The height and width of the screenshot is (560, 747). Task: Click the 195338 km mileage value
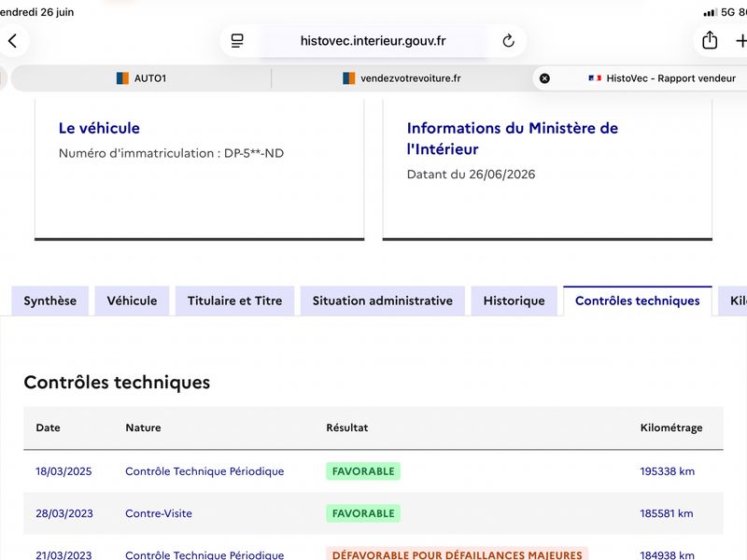667,471
